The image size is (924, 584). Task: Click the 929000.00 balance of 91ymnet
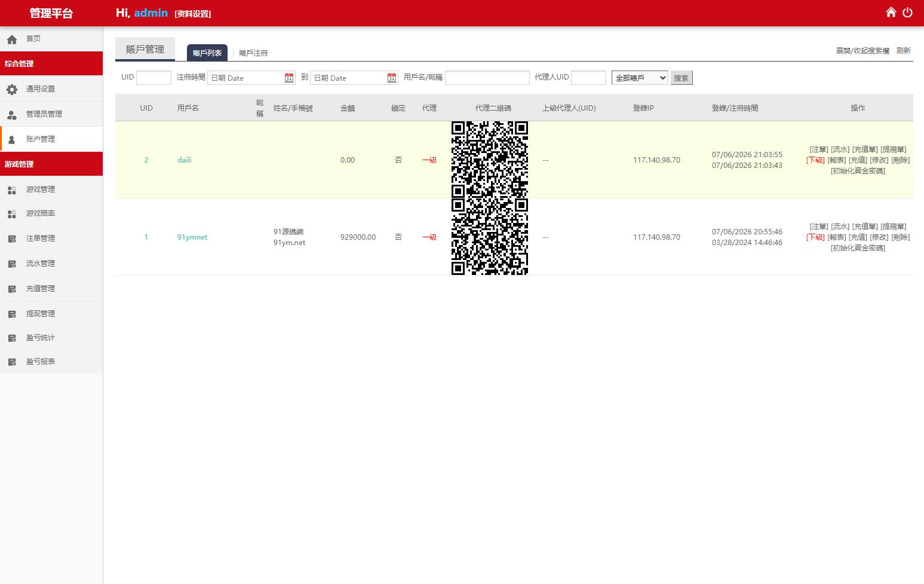(358, 237)
